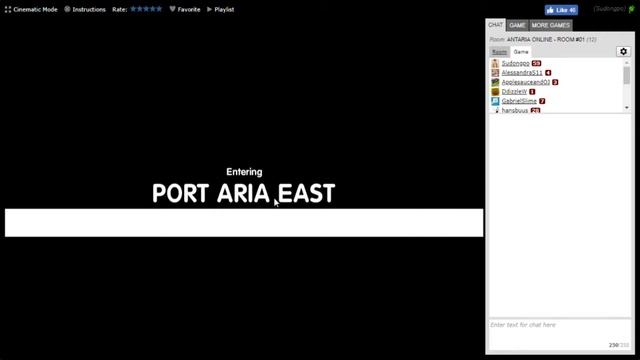
Task: Click the room name ANTARIA ONLINE - ROOM #01
Action: 546,40
